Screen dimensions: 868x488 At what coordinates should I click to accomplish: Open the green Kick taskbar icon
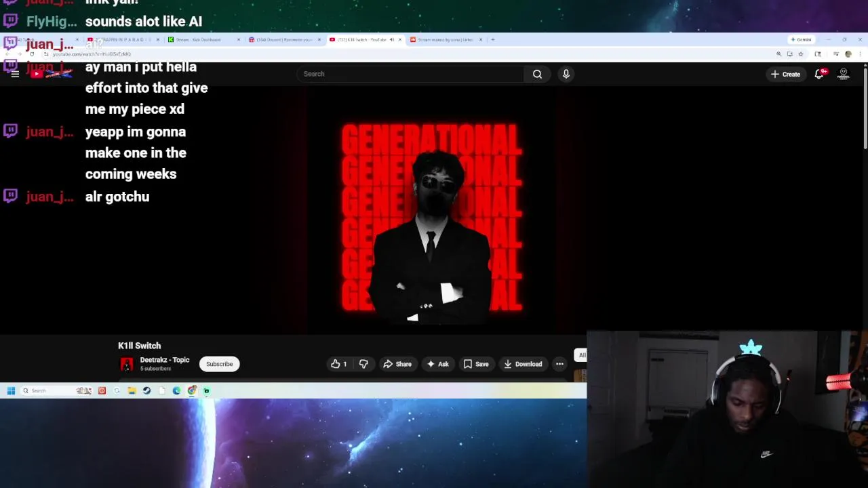207,390
